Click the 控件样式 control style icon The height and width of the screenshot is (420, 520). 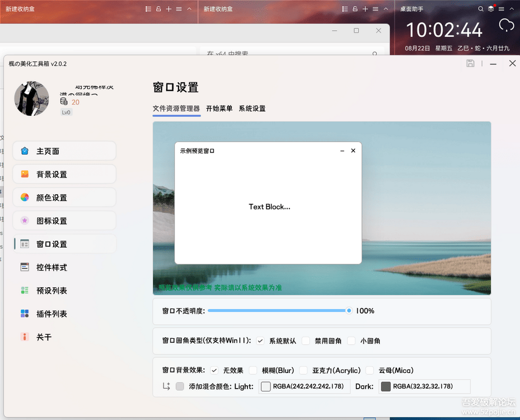pyautogui.click(x=25, y=267)
